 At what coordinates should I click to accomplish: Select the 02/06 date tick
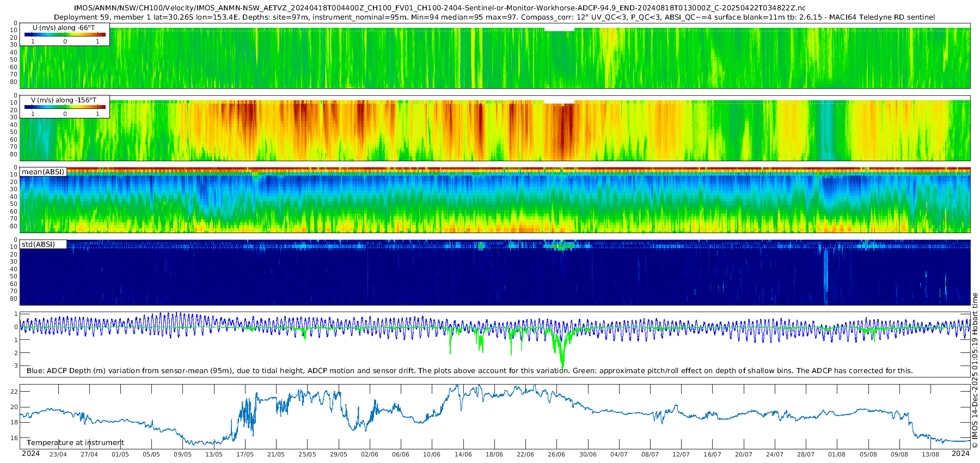pyautogui.click(x=370, y=454)
